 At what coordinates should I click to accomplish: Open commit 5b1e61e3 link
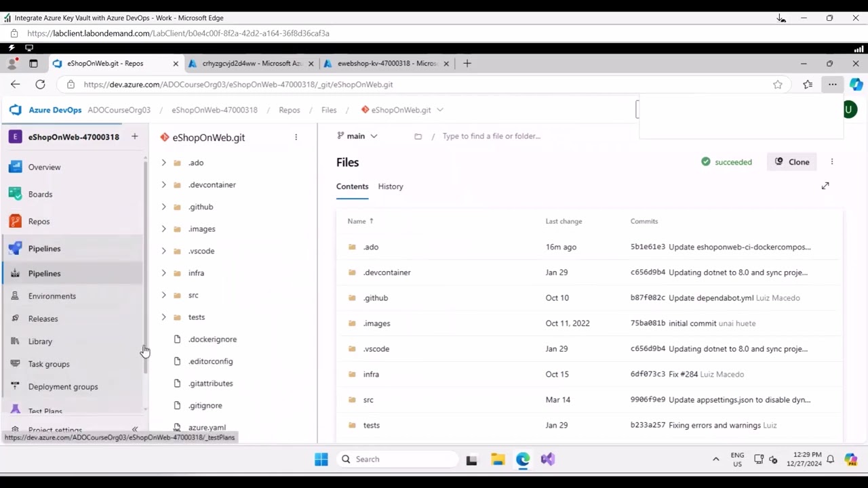[648, 247]
